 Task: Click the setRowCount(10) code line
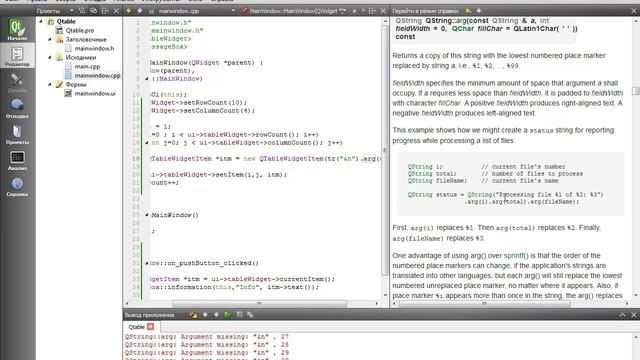(x=199, y=103)
